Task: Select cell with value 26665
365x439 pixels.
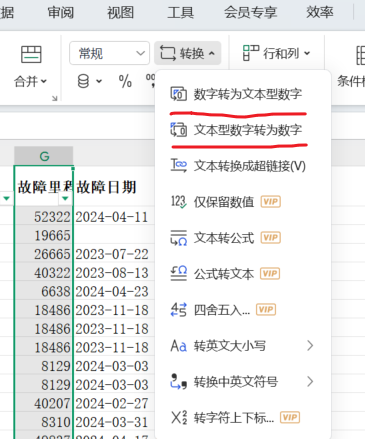Action: pyautogui.click(x=44, y=254)
